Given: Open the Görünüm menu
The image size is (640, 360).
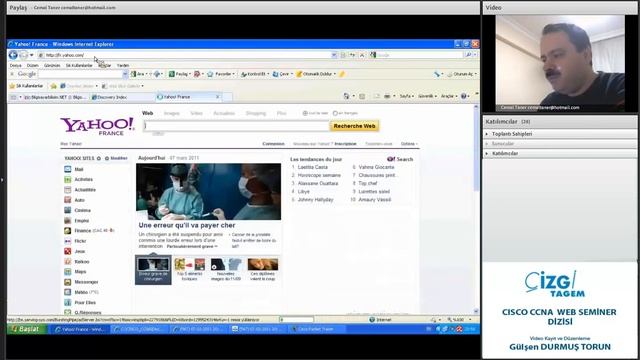Looking at the screenshot, I should [52, 65].
